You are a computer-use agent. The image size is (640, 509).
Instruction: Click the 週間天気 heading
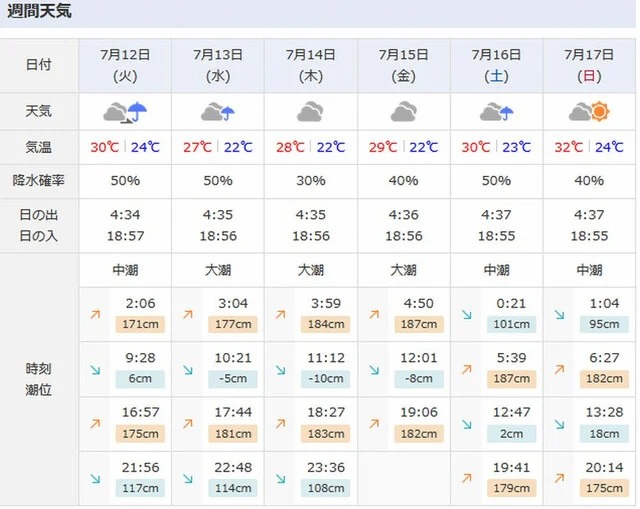coord(40,14)
